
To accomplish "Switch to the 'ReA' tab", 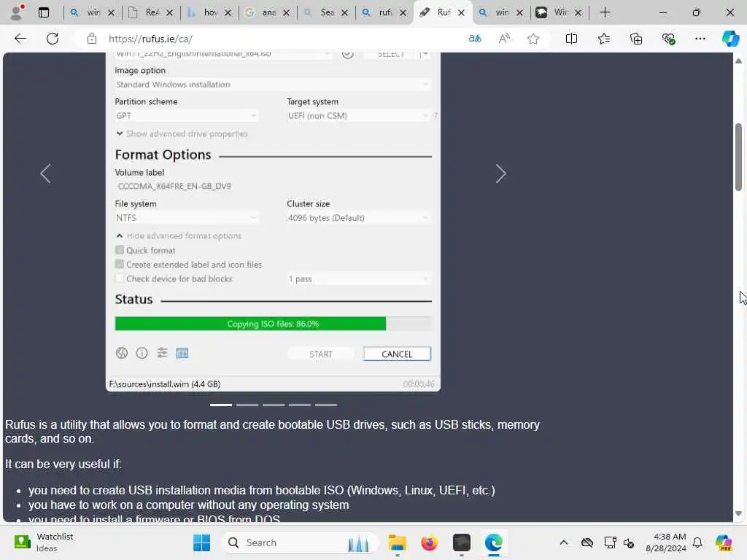I will [x=150, y=12].
